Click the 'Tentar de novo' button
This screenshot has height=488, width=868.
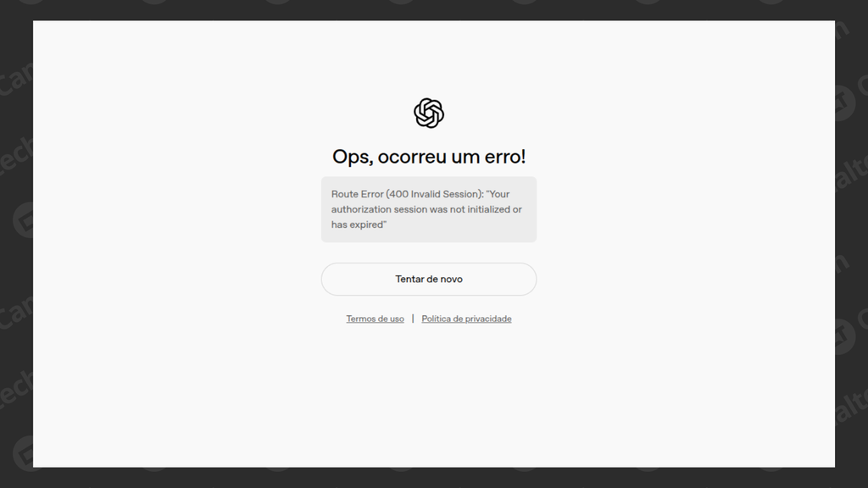[x=428, y=279]
